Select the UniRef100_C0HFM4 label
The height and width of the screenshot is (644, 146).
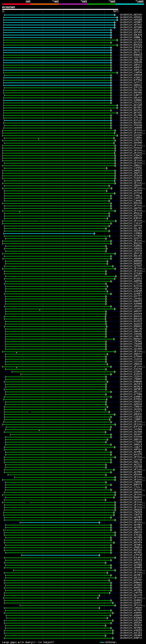tap(131, 72)
